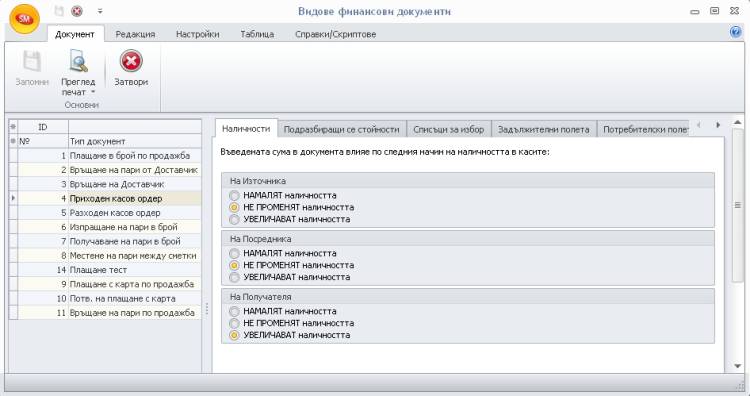Select УВЕЛИЧАВАТ наличността under На Посредника
Screen dimensions: 750x396
pyautogui.click(x=234, y=277)
